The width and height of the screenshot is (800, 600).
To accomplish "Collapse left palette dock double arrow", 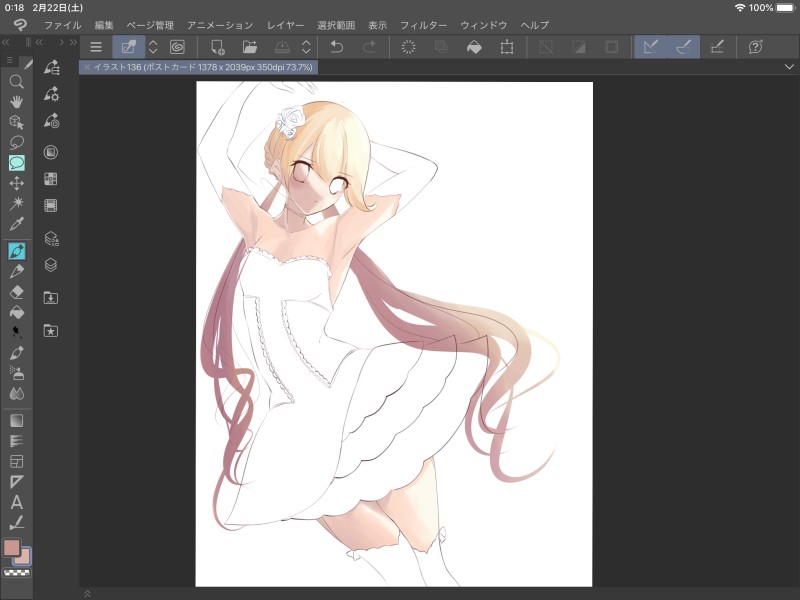I will (x=6, y=42).
